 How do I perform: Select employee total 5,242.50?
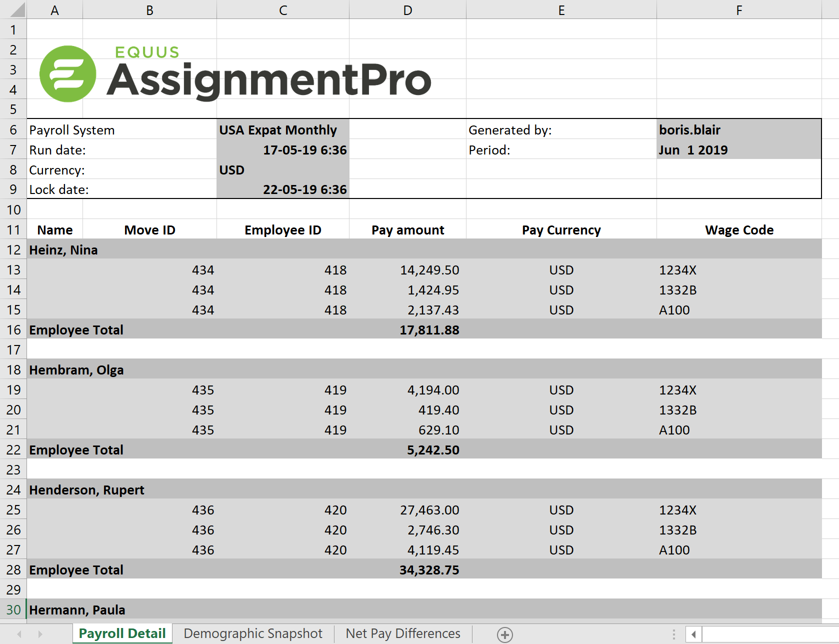point(407,449)
